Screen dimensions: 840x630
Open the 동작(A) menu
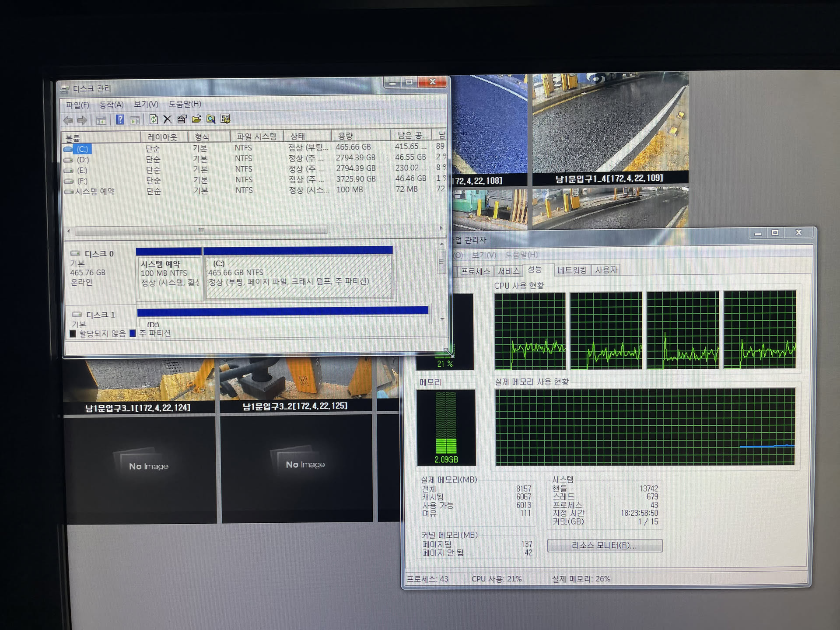click(111, 105)
